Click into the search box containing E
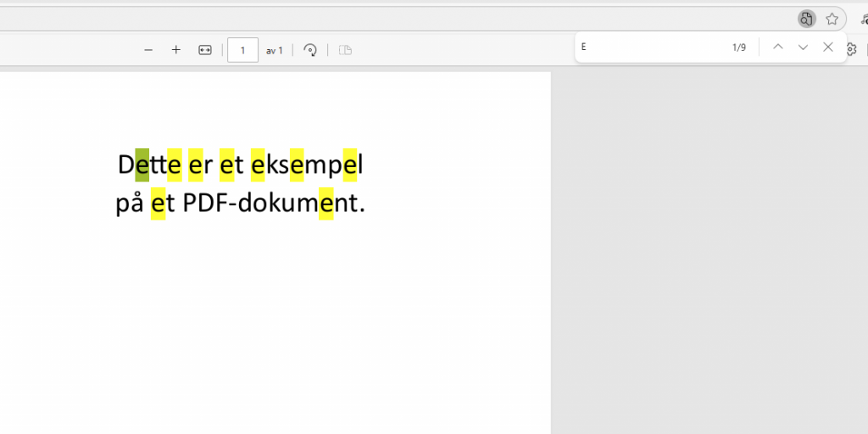Viewport: 868px width, 434px height. click(x=654, y=47)
